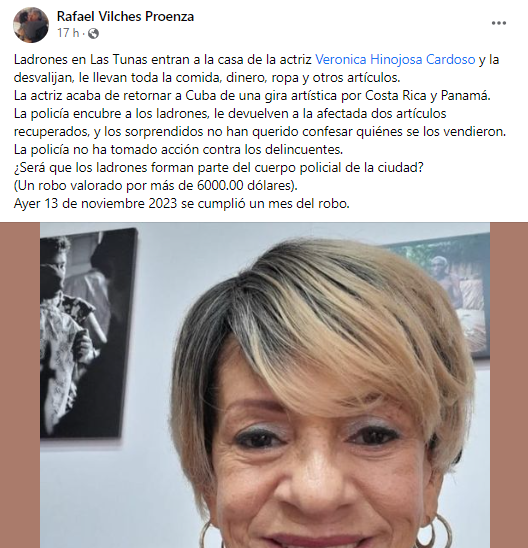Open Rafael Vilches Proenza's profile name link

coord(125,16)
